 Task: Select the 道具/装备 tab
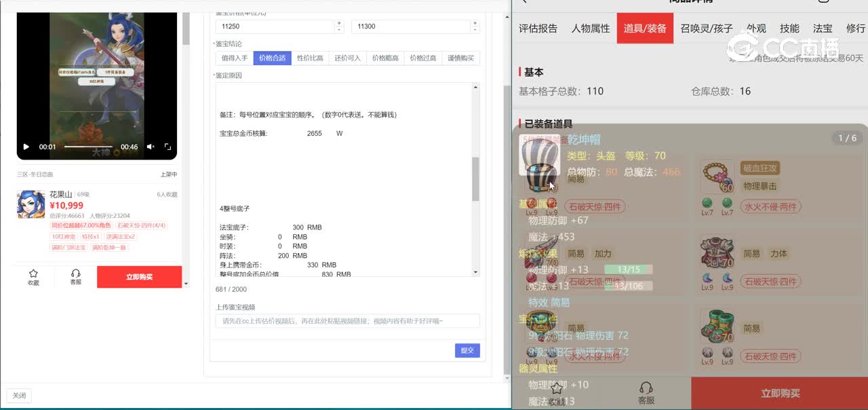pos(645,29)
